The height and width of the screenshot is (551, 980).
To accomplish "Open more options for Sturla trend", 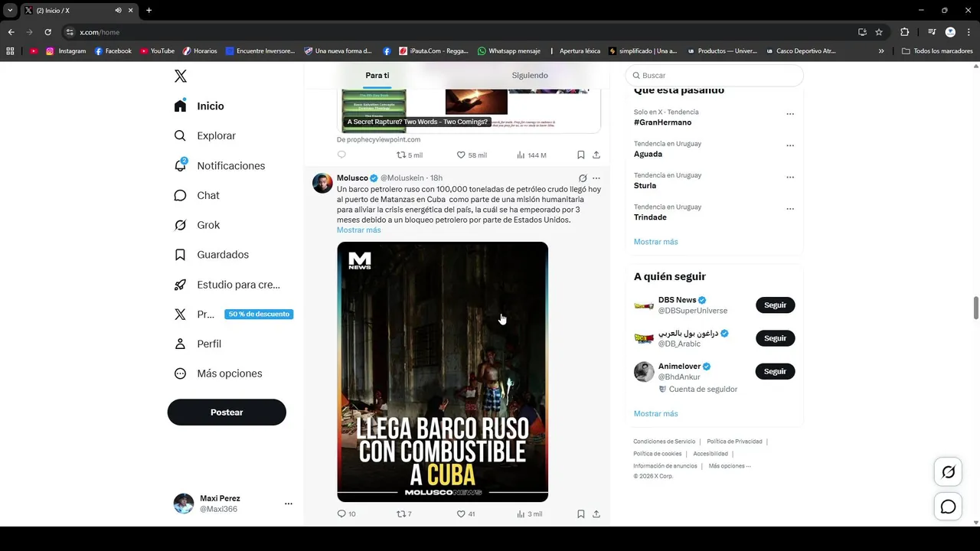I will [x=790, y=177].
